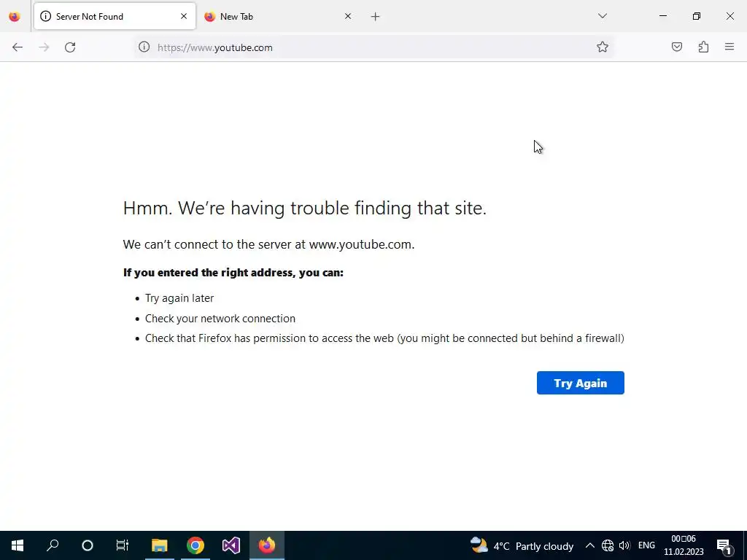
Task: Click the text 'Try again later'
Action: pos(179,298)
